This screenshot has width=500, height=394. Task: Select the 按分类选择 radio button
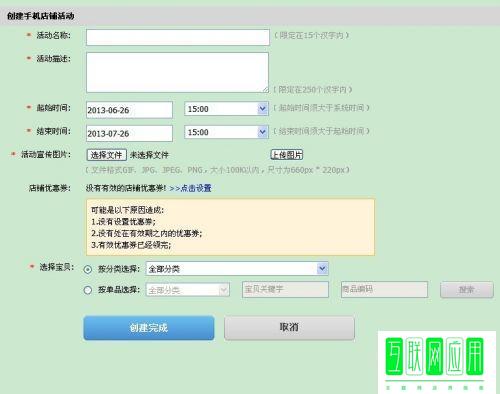click(88, 269)
